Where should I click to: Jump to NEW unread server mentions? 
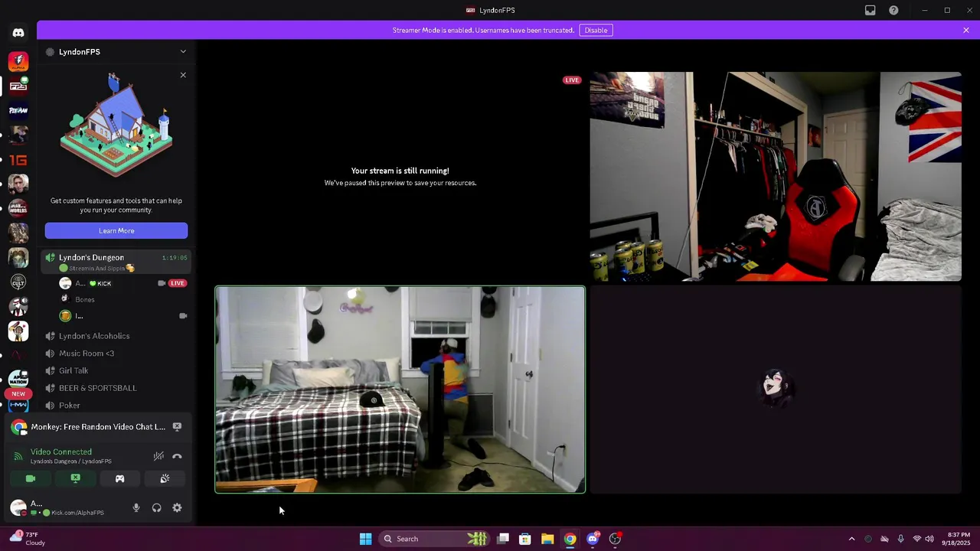coord(18,394)
